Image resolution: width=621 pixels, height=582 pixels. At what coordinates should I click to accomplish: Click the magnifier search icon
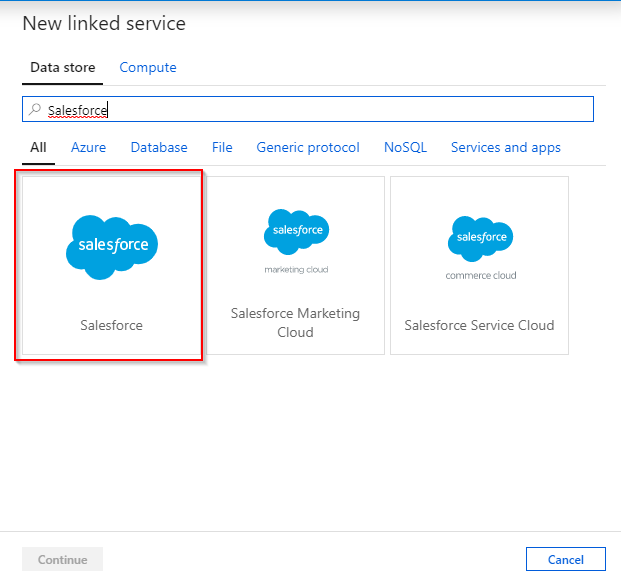tap(35, 109)
